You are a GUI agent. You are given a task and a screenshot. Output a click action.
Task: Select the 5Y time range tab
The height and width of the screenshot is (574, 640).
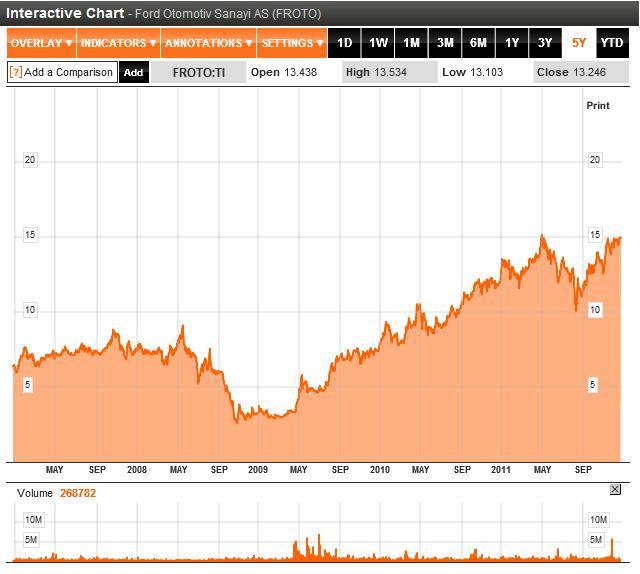[x=579, y=43]
